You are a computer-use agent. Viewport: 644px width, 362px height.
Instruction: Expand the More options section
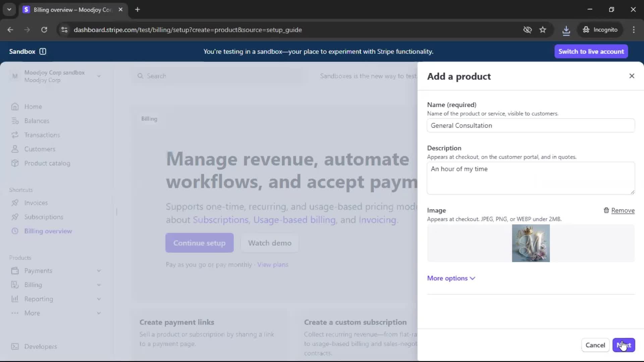click(451, 278)
